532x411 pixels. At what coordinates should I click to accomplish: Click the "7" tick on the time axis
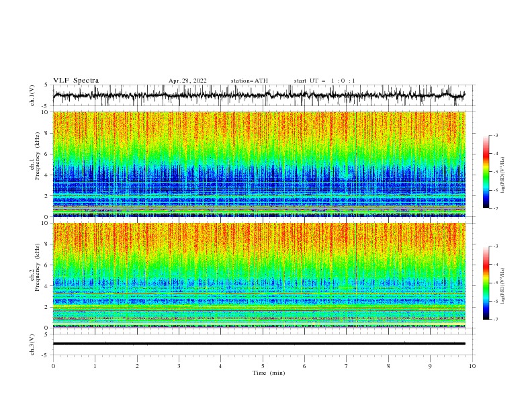347,366
